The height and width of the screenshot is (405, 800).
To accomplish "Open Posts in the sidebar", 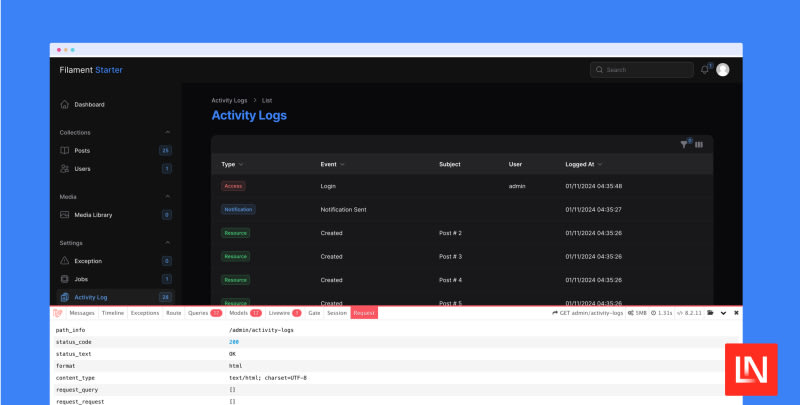I will click(x=82, y=150).
